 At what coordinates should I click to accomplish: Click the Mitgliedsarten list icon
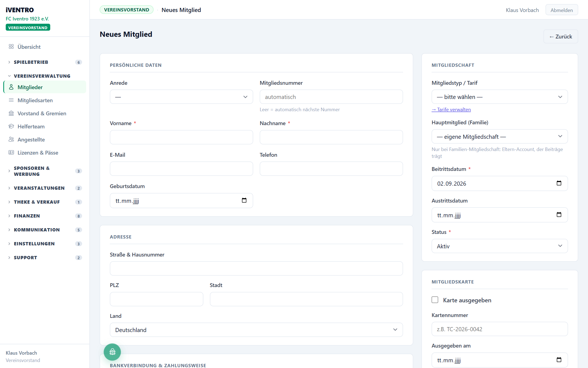11,100
